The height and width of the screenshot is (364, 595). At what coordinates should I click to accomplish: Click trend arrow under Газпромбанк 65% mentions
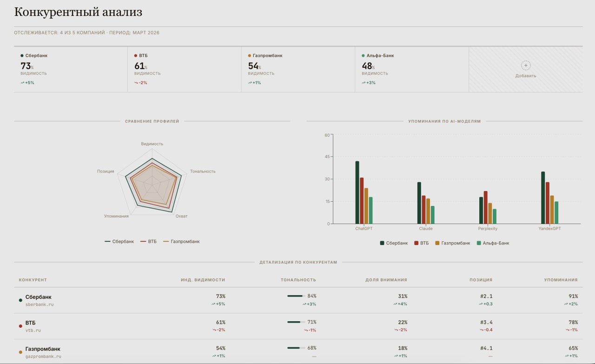(x=568, y=356)
